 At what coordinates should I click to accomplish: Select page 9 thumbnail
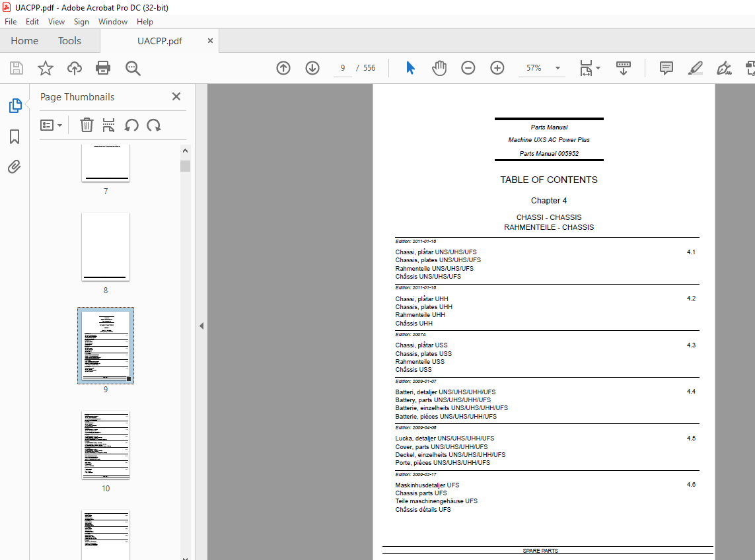pyautogui.click(x=106, y=346)
